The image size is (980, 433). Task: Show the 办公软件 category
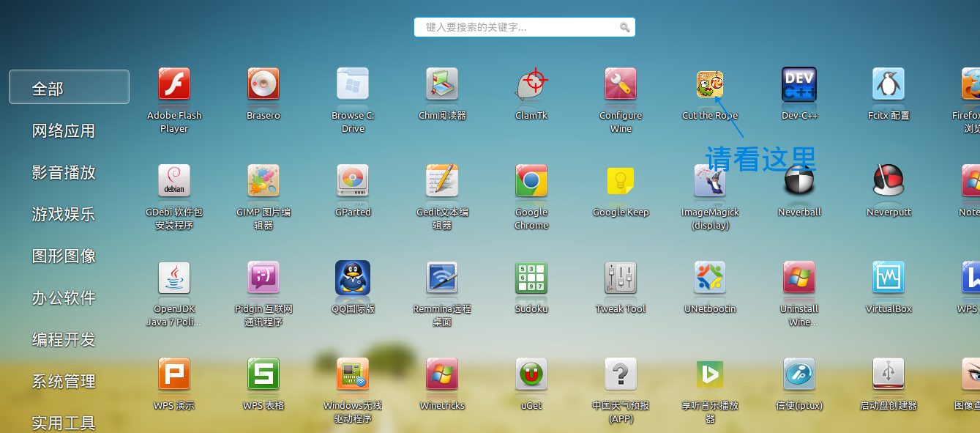coord(64,297)
